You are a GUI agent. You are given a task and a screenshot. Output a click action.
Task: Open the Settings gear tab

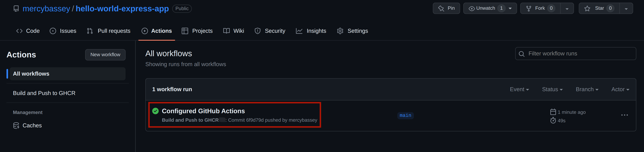352,31
